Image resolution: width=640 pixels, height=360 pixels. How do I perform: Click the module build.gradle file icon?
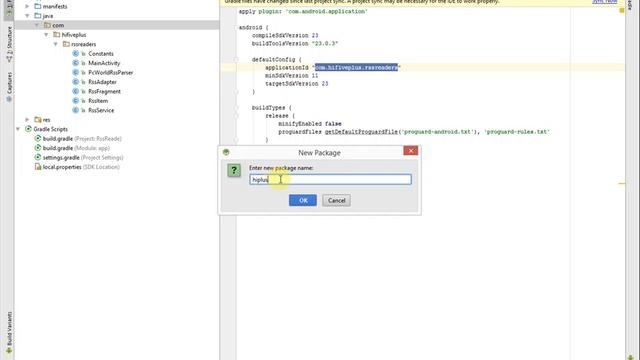[x=38, y=148]
